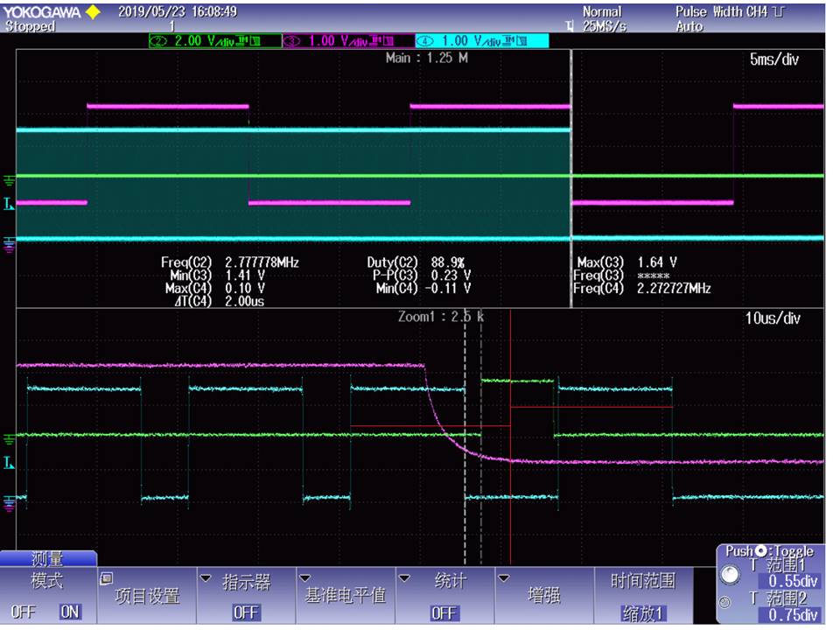Click the trigger level marker in zoom window
The image size is (840, 630).
(x=9, y=462)
